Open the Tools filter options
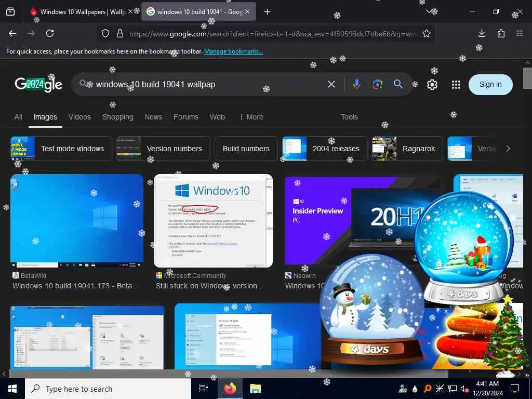 coord(349,117)
